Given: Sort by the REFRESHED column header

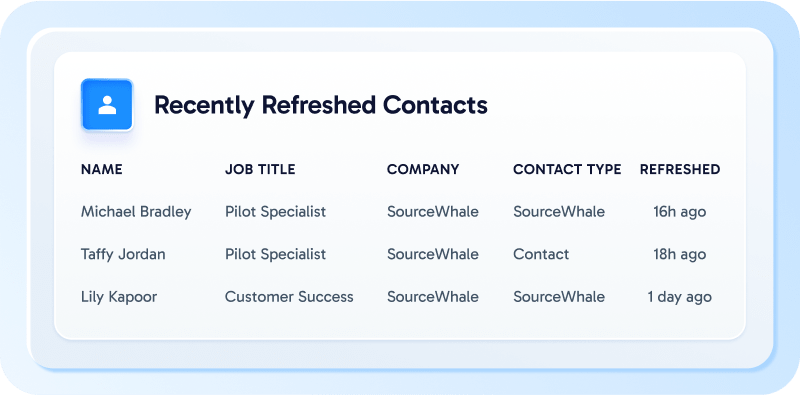Looking at the screenshot, I should click(680, 169).
